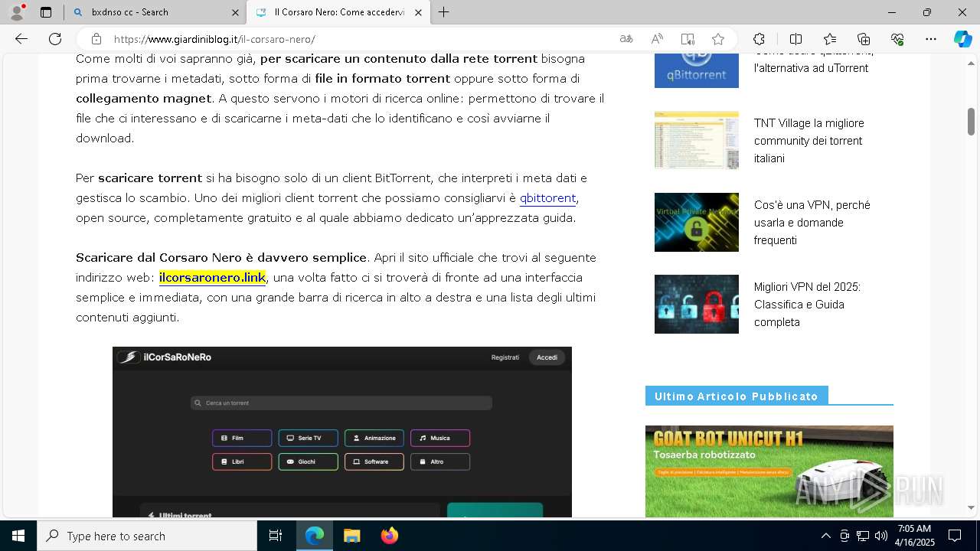Image resolution: width=980 pixels, height=551 pixels.
Task: Select the Giochi category
Action: point(308,461)
